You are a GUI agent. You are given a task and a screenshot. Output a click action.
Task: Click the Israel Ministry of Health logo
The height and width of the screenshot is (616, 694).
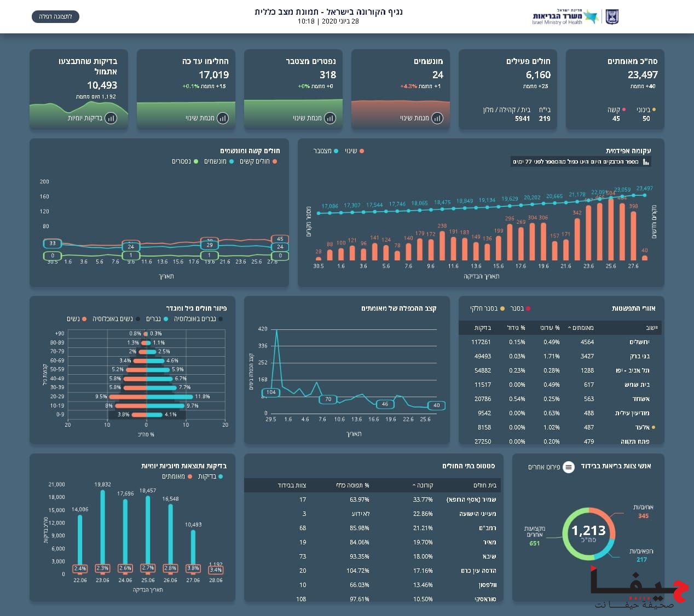coord(565,17)
